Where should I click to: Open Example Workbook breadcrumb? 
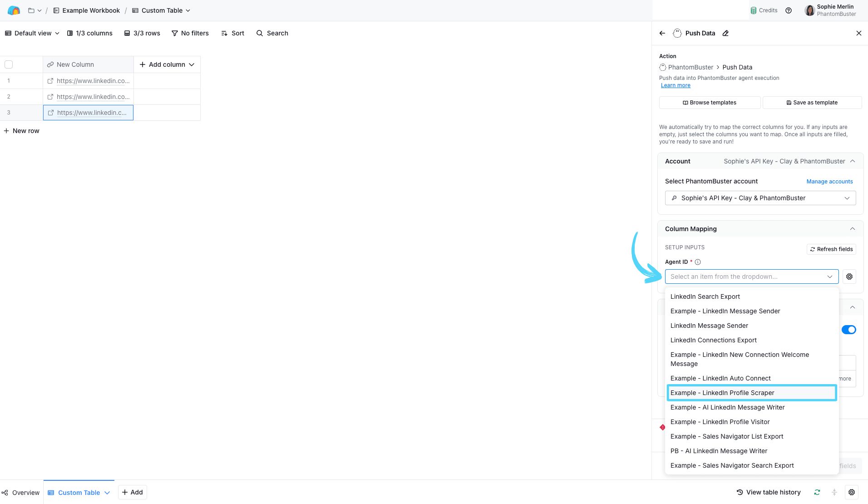point(86,10)
